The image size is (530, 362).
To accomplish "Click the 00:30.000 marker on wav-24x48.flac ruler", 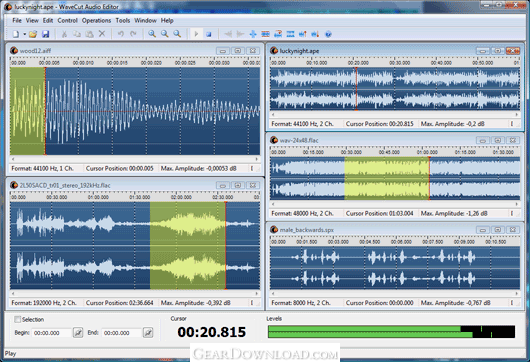I will coord(352,152).
